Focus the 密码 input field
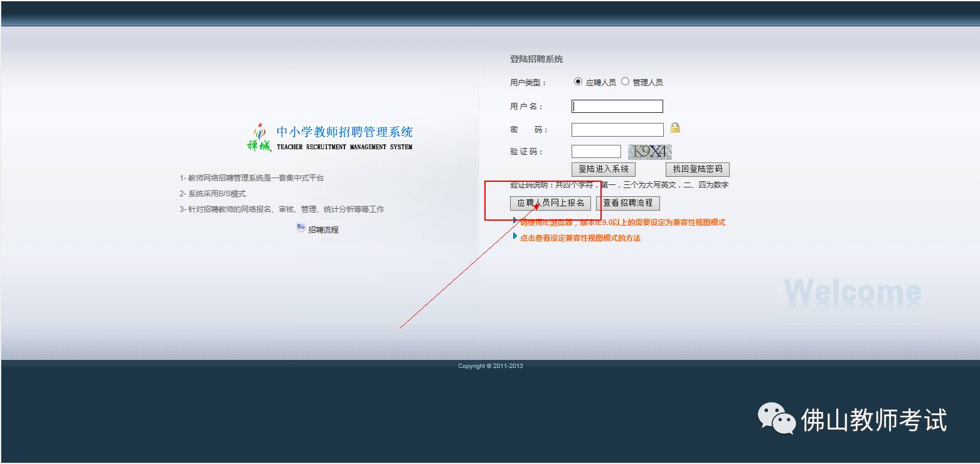 (617, 130)
